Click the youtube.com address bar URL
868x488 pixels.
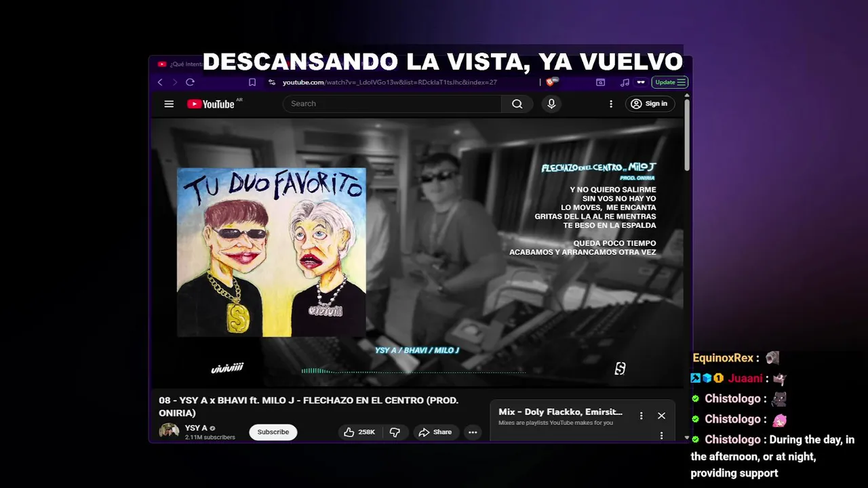point(390,82)
